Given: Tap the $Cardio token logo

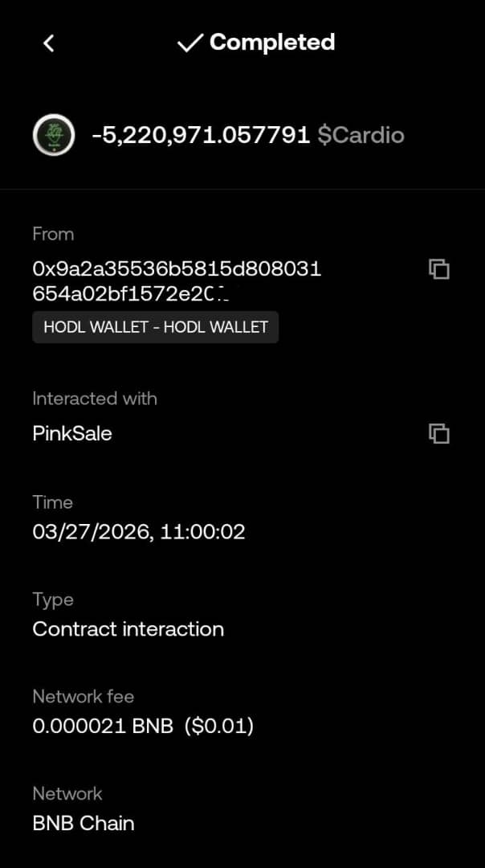Looking at the screenshot, I should 54,135.
